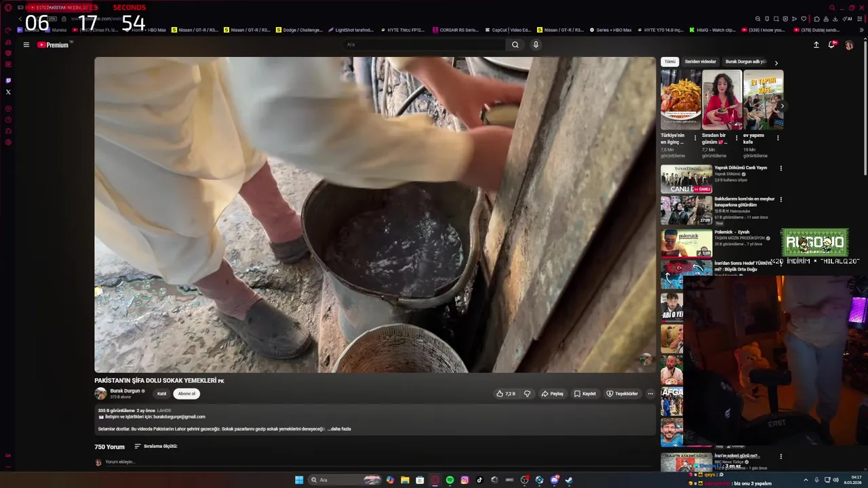Click the 'Kaydet' save button

click(x=585, y=394)
